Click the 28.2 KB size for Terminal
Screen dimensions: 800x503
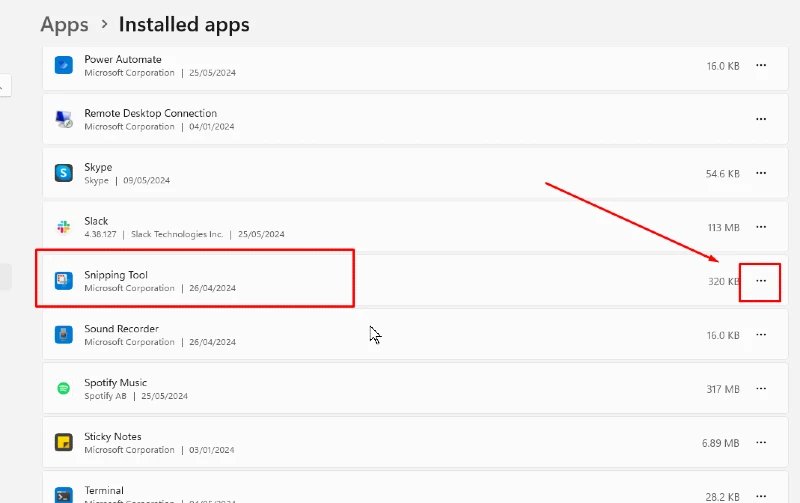point(722,497)
